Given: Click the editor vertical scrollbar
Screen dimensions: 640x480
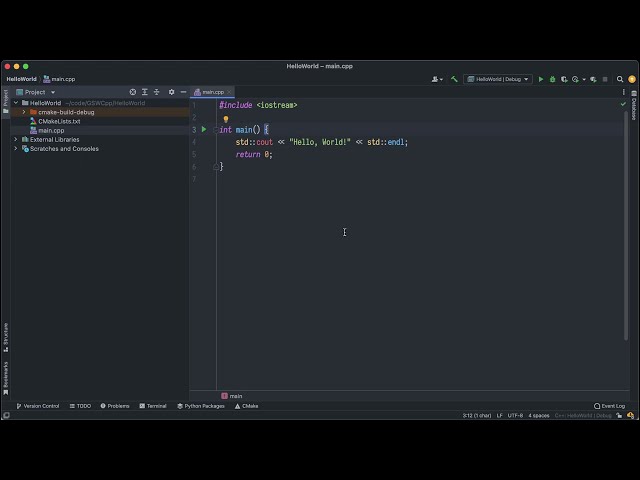Looking at the screenshot, I should (x=626, y=226).
